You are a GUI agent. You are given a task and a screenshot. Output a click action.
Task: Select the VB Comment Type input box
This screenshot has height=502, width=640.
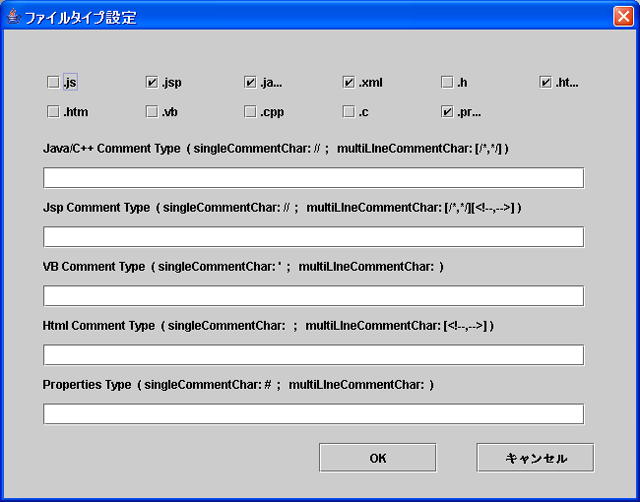[x=313, y=296]
